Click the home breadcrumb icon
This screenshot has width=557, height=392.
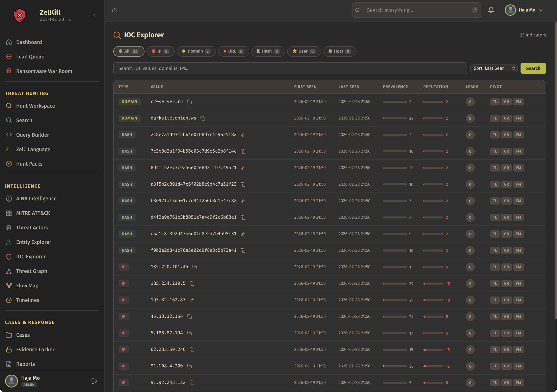coord(114,10)
